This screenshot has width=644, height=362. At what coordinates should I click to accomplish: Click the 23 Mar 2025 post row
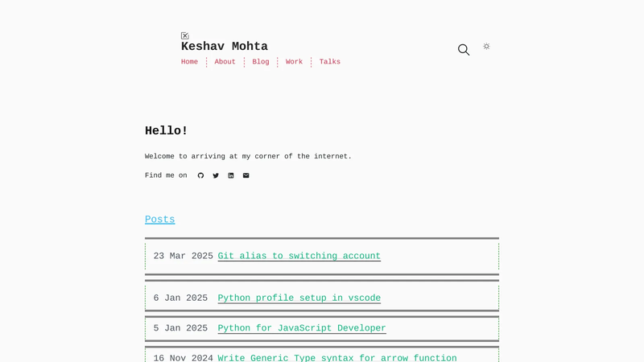(322, 256)
